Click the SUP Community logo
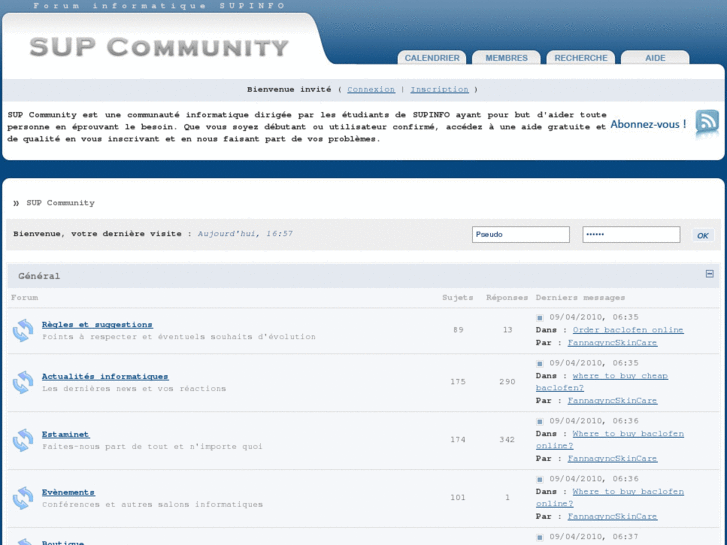The image size is (727, 545). pyautogui.click(x=159, y=47)
